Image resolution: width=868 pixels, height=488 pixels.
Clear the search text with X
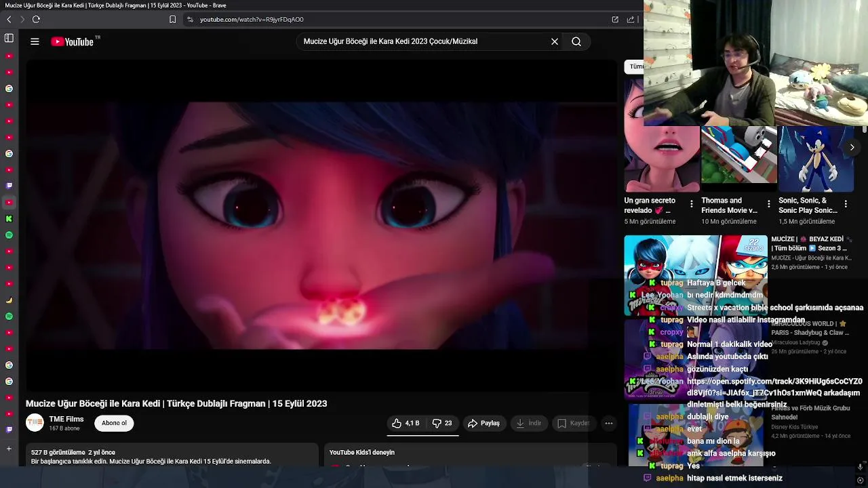click(x=555, y=41)
